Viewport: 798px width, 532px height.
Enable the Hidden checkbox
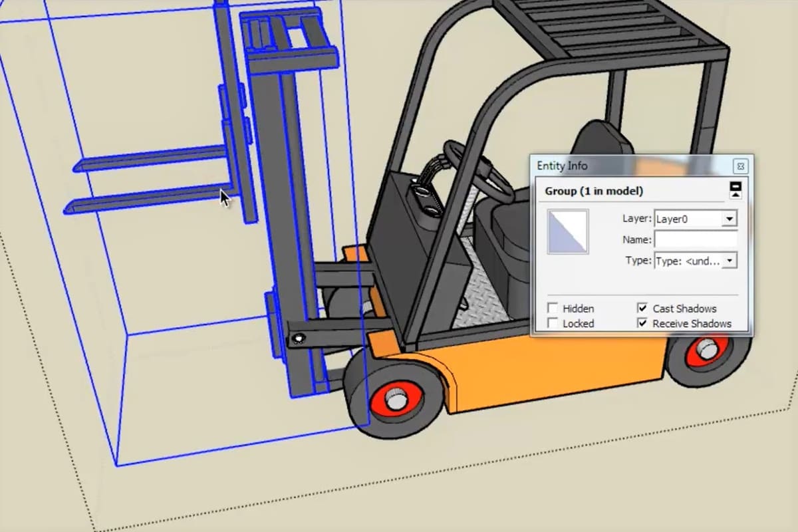(553, 309)
